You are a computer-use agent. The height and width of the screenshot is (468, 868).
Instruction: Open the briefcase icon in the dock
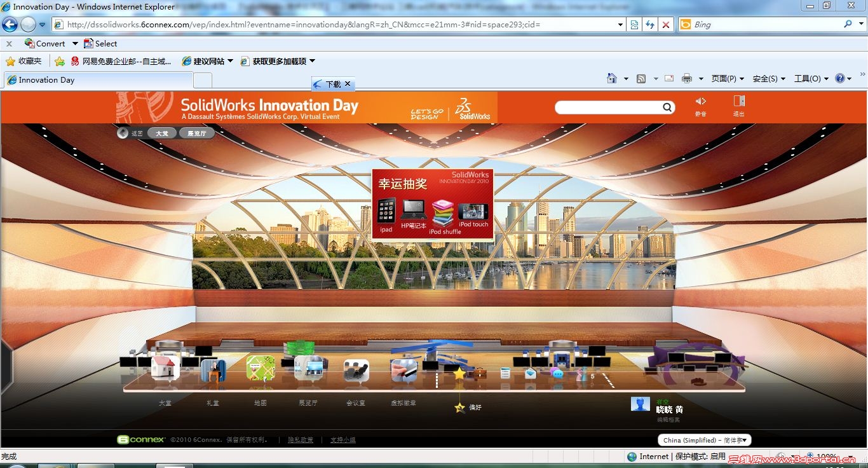click(480, 373)
